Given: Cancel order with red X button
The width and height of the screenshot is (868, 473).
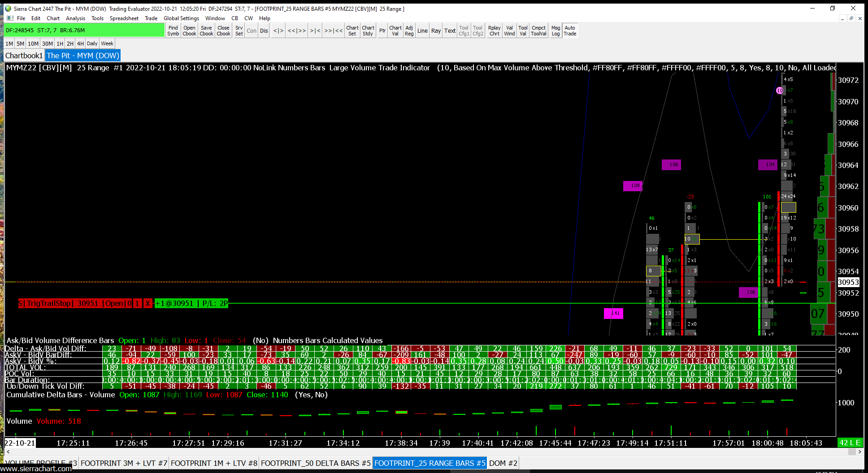Looking at the screenshot, I should 148,303.
